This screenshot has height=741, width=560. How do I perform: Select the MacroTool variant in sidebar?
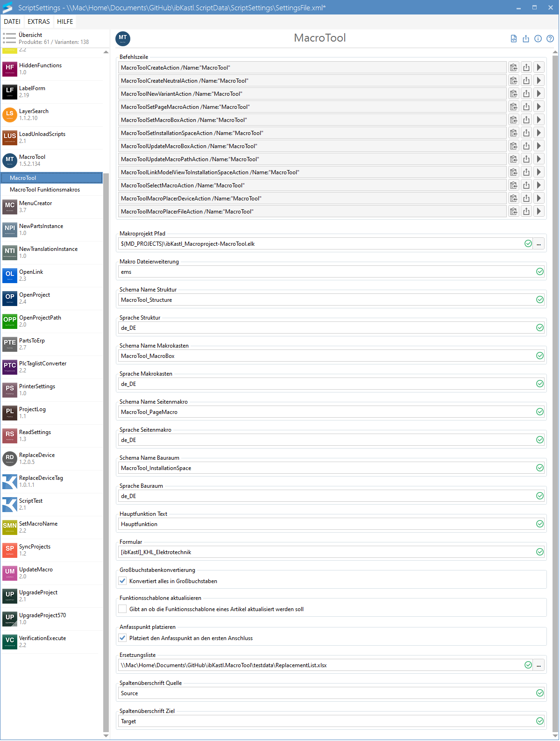point(51,178)
